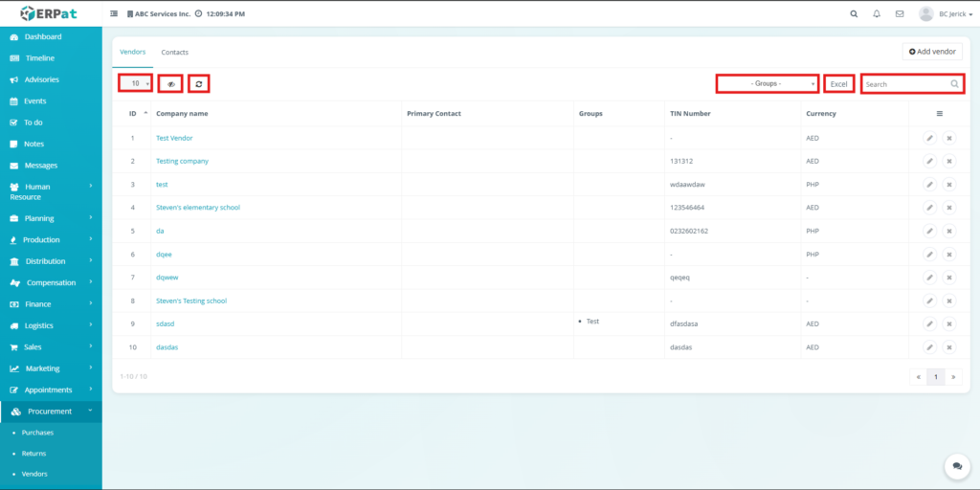This screenshot has height=490, width=980.
Task: Expand Appointments sidebar menu
Action: click(52, 390)
